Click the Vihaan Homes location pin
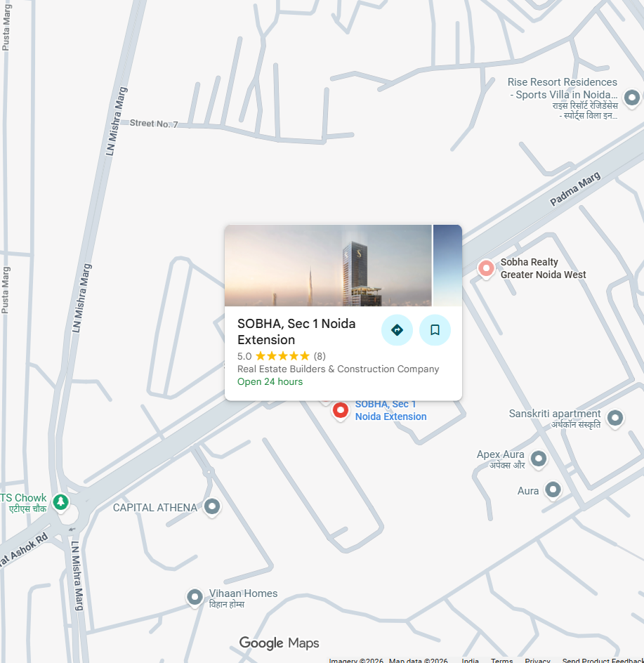 [x=195, y=598]
